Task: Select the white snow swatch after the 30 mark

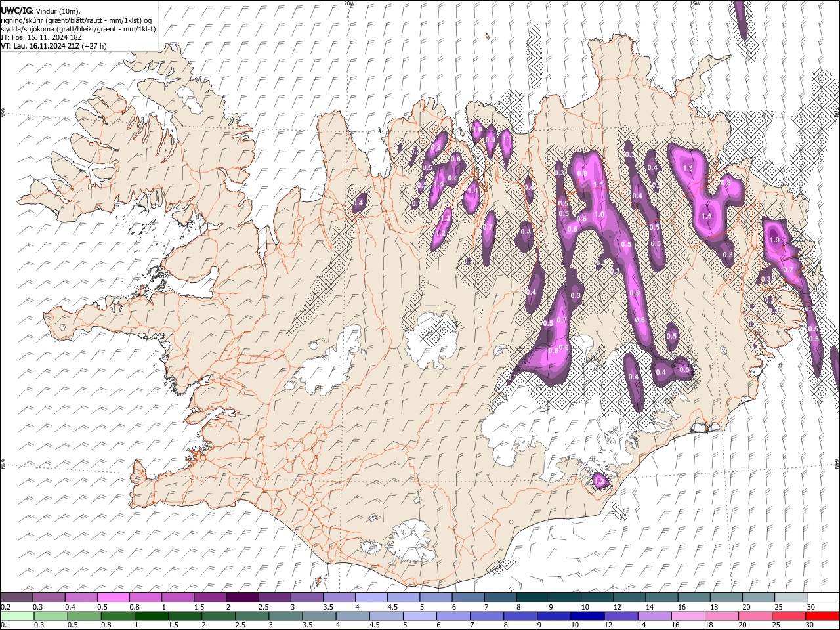Action: (x=823, y=597)
